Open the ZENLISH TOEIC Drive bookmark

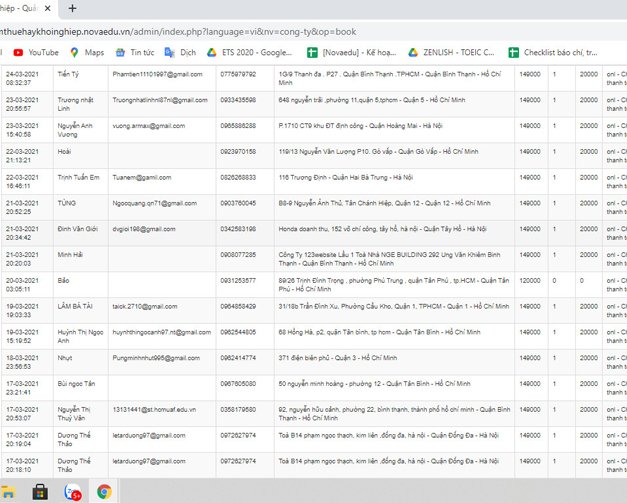tap(452, 52)
